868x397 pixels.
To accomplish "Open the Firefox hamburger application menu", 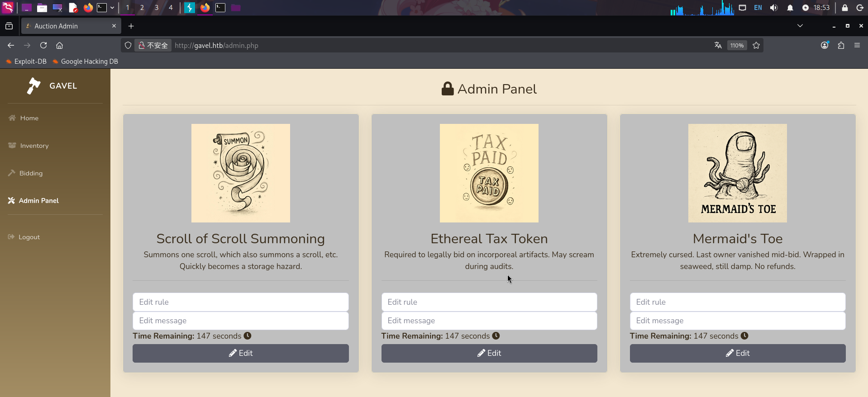I will (x=857, y=45).
